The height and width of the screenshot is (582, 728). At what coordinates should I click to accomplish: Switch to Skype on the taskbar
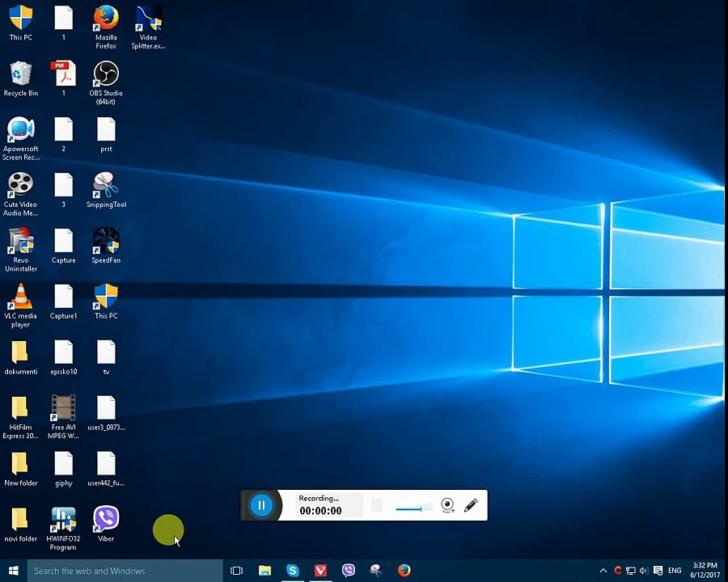point(293,571)
